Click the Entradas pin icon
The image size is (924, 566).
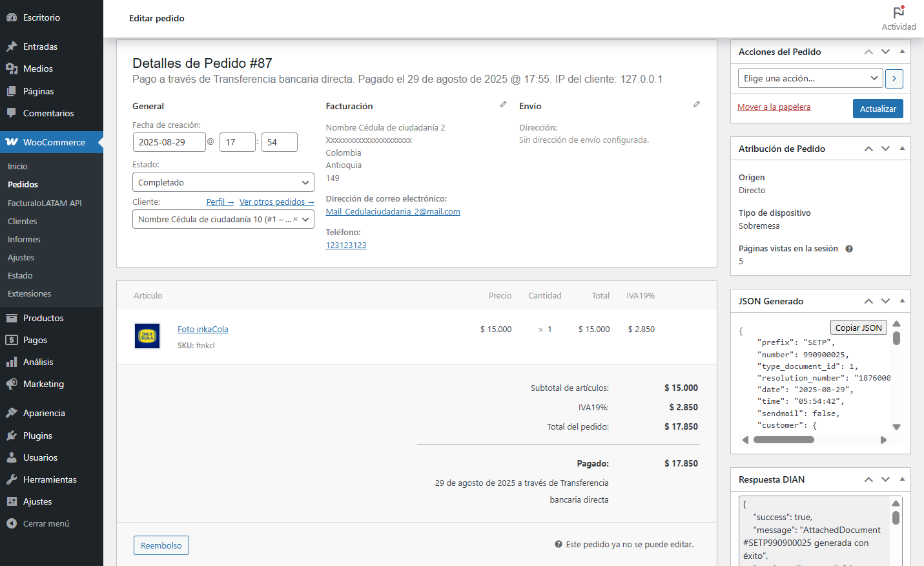click(x=12, y=47)
